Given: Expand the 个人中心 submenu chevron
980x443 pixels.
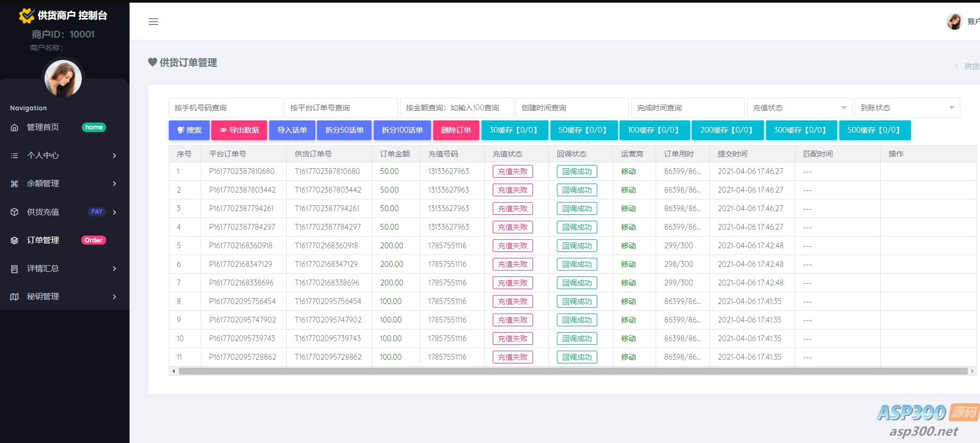Looking at the screenshot, I should click(x=114, y=155).
